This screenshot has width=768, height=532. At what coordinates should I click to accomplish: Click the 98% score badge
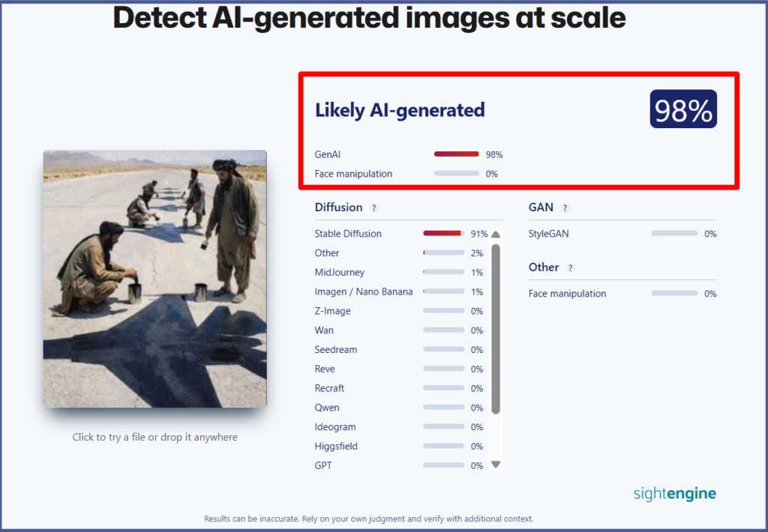(x=682, y=110)
